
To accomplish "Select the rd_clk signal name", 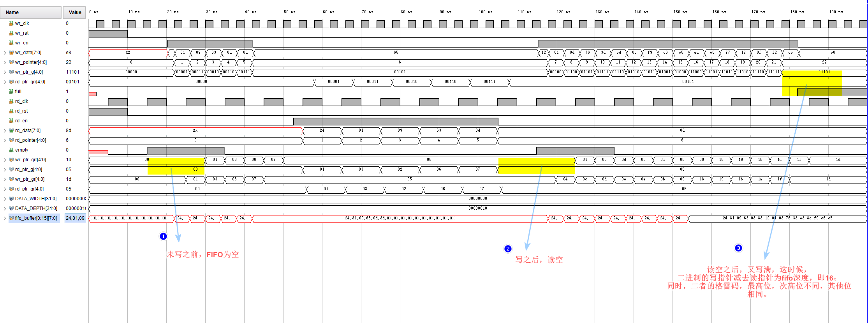I will (22, 101).
